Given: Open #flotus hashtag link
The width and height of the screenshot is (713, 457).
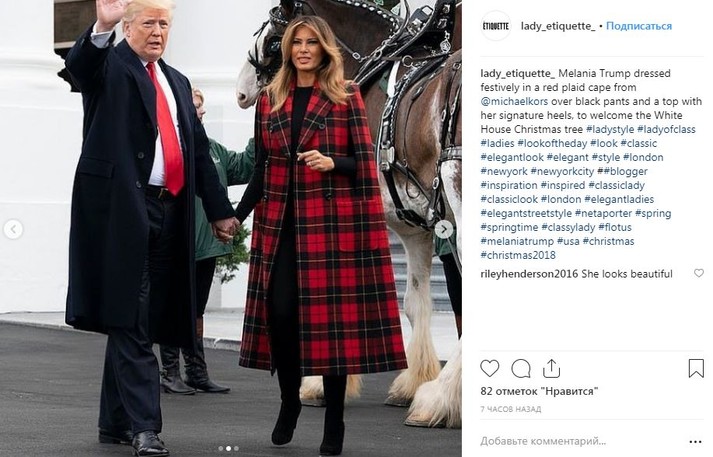Looking at the screenshot, I should click(615, 227).
